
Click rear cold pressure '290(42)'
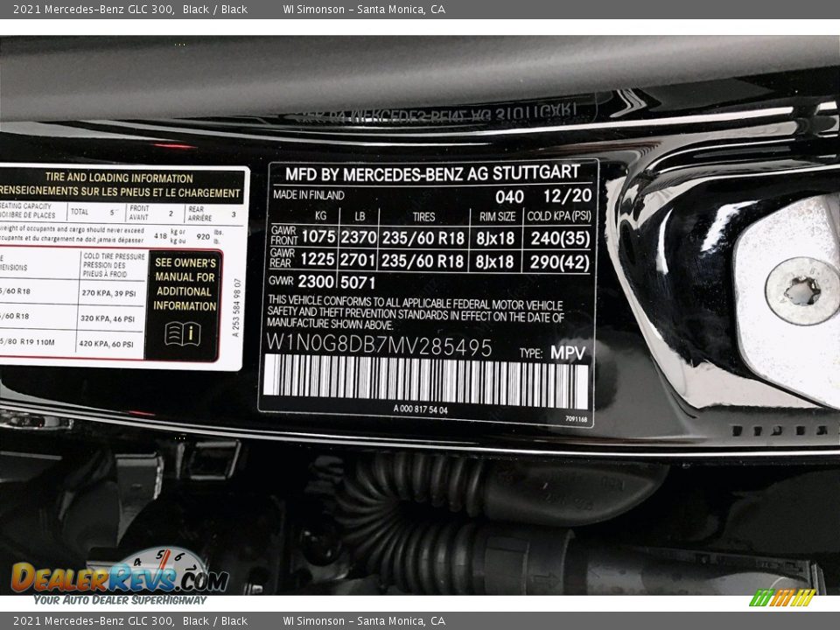[x=559, y=262]
